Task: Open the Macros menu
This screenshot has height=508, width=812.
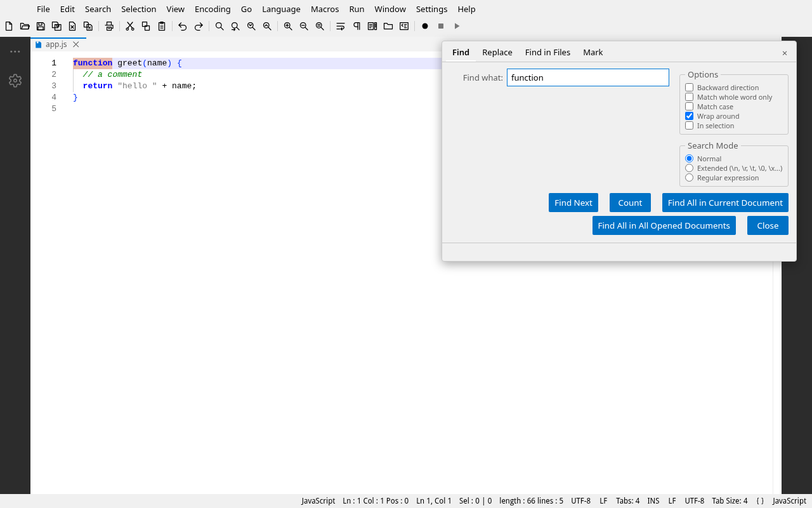Action: (325, 9)
